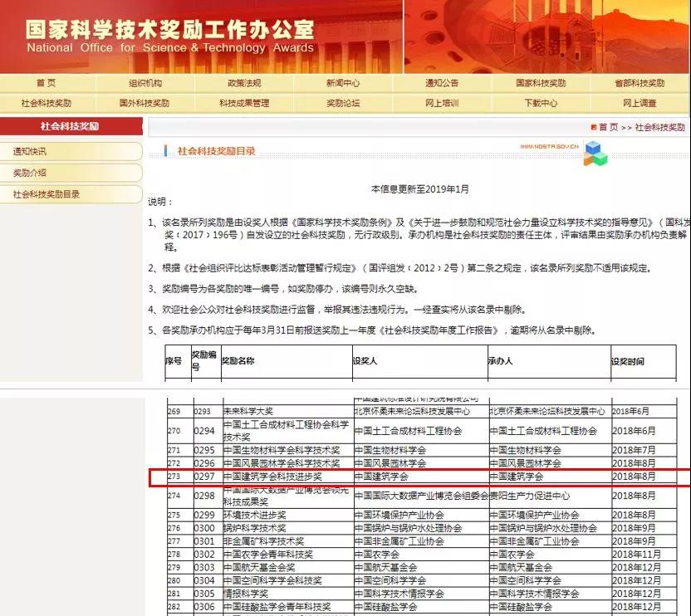The image size is (691, 616).
Task: Select 网上培训 in navigation
Action: tap(442, 103)
